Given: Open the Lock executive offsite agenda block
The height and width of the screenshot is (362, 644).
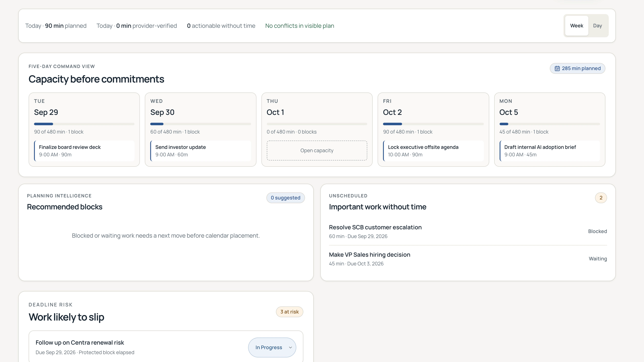Looking at the screenshot, I should 433,151.
